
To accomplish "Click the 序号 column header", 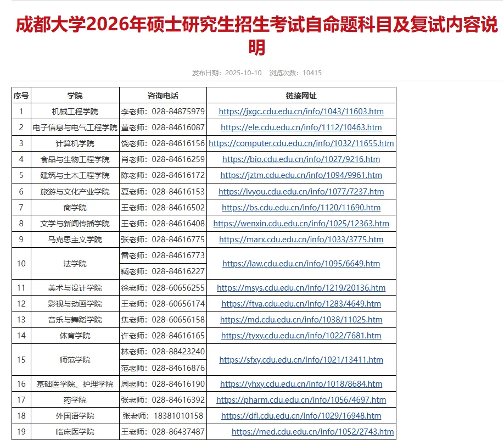I will [21, 96].
